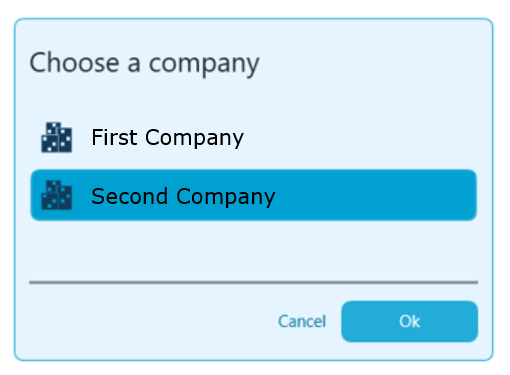Screen dimensions: 510x375
Task: Click the word 'company' in the dialog title
Action: point(204,65)
